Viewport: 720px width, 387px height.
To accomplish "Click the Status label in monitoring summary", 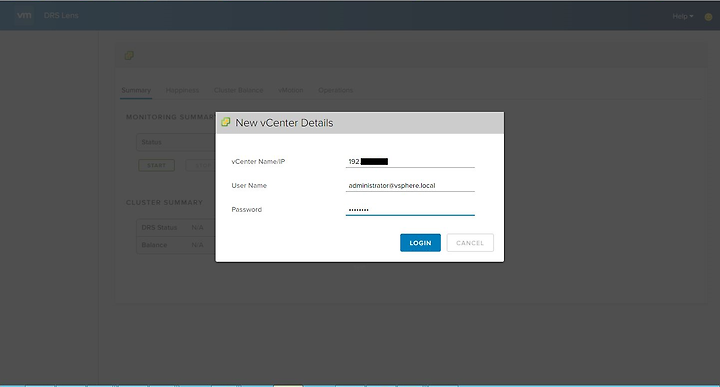I will point(152,142).
